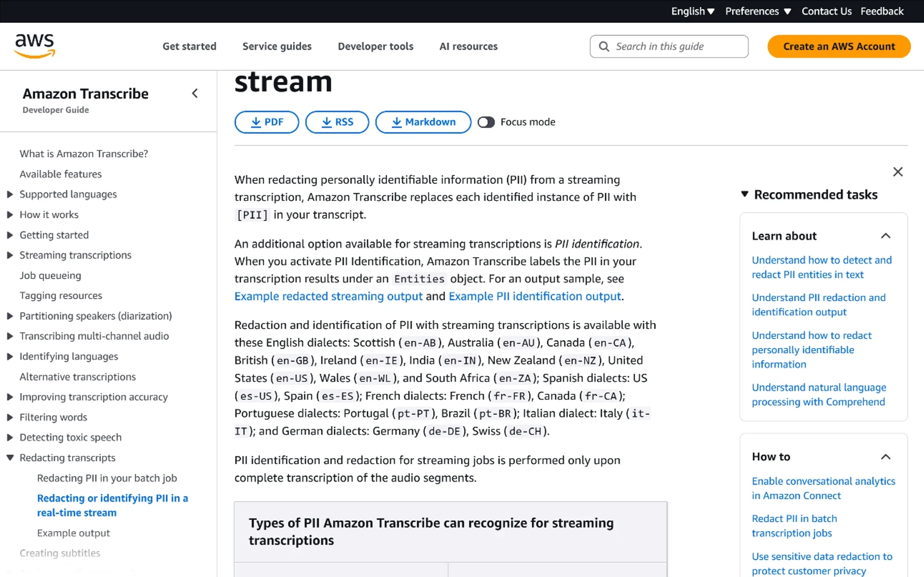Create an AWS Account
This screenshot has width=924, height=577.
click(x=839, y=46)
